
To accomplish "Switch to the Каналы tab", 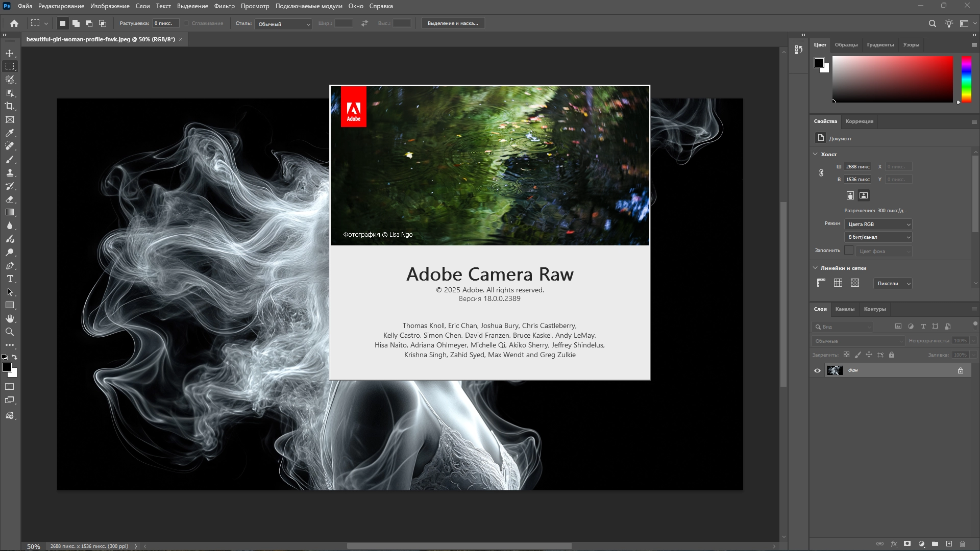I will pos(845,309).
